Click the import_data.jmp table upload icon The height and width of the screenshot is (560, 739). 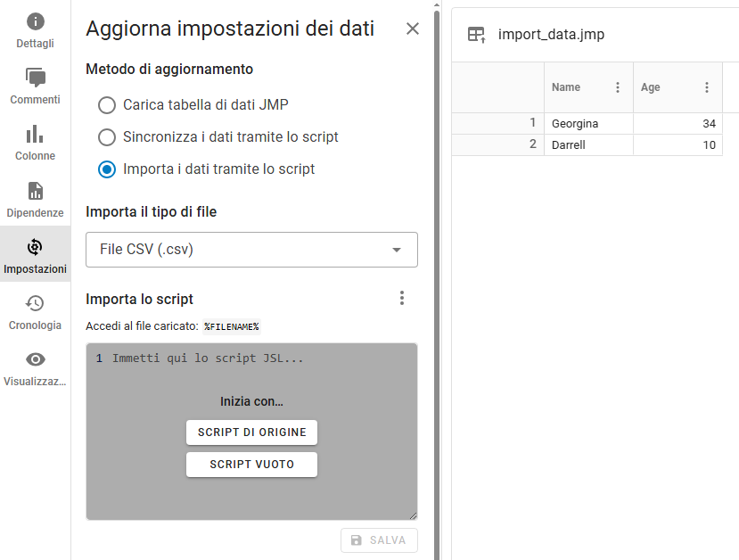click(x=477, y=35)
